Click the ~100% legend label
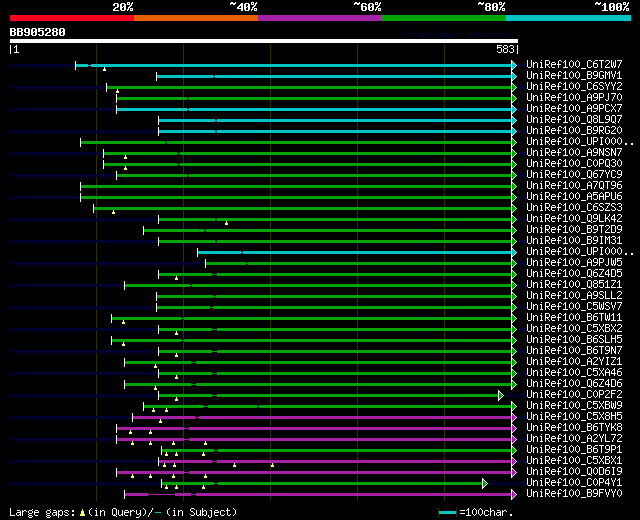Screen dimensions: 640x520 [612, 7]
